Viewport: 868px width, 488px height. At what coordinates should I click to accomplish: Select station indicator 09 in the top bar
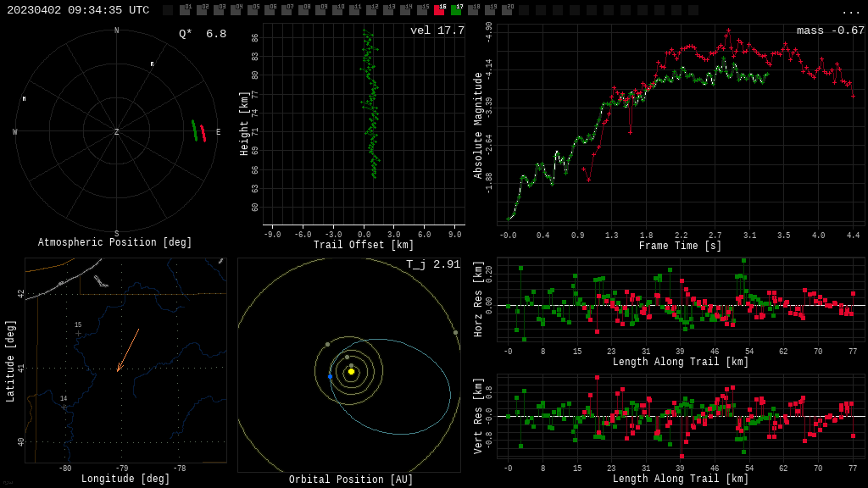coord(320,9)
